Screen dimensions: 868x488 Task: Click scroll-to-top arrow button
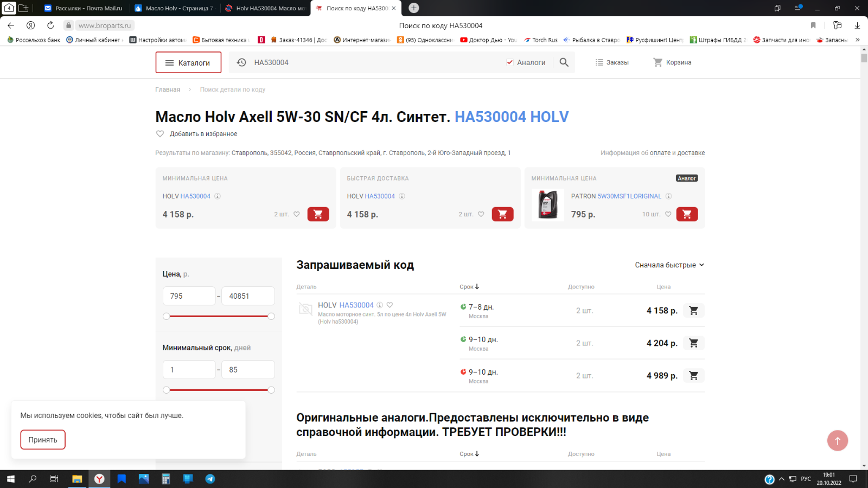click(838, 440)
